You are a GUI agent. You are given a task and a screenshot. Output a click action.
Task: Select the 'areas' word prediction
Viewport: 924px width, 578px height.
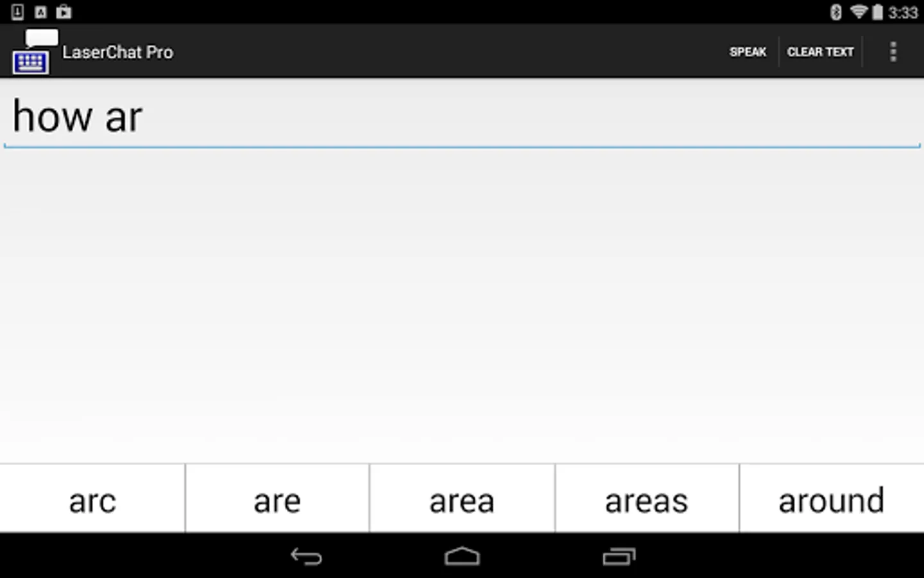click(x=646, y=500)
